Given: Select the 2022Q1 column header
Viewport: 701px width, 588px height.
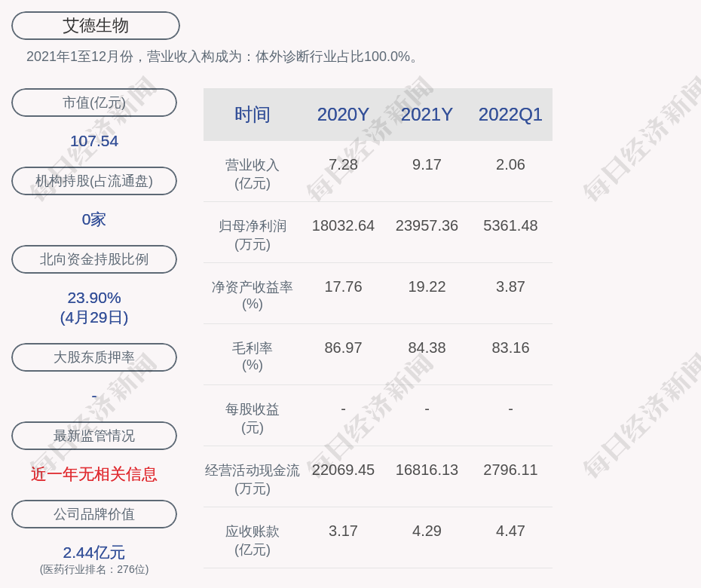Looking at the screenshot, I should point(510,115).
